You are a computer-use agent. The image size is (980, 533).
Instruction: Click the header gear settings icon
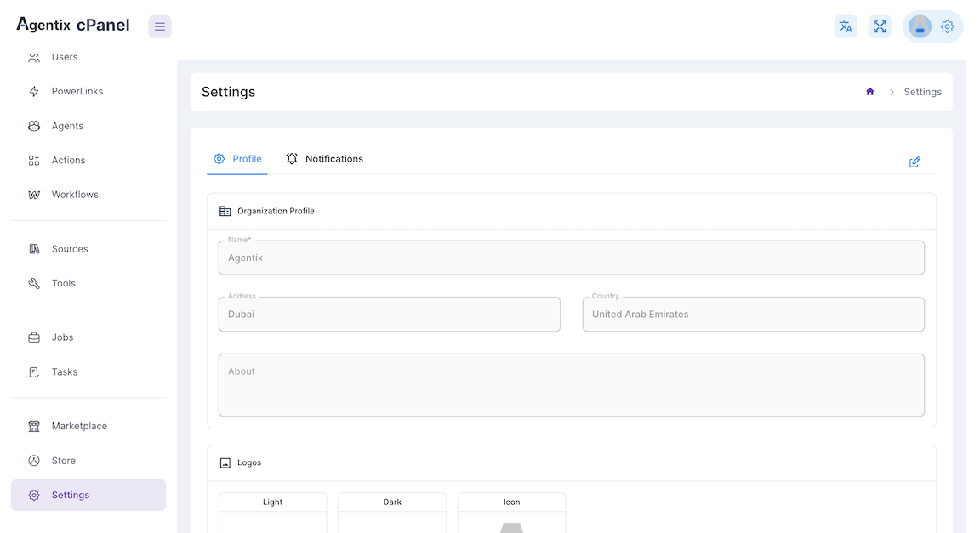click(948, 26)
